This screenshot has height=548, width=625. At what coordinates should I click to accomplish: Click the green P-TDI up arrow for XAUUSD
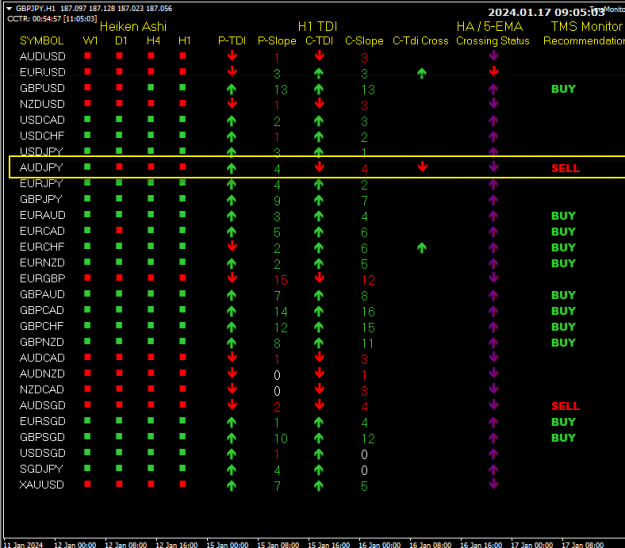pos(232,486)
